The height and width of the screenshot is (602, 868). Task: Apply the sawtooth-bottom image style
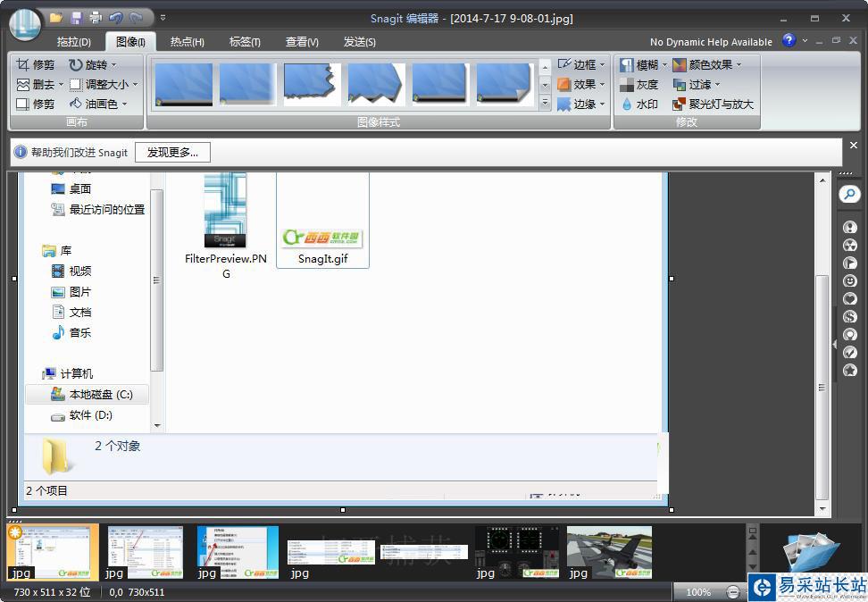coord(377,84)
